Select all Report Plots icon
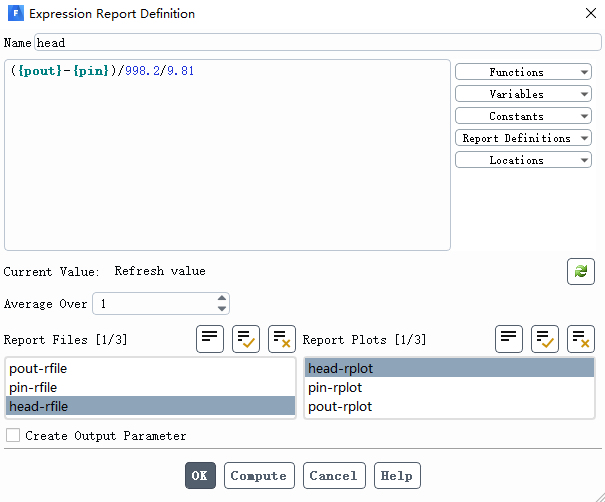Screen dimensions: 605x502 545,339
